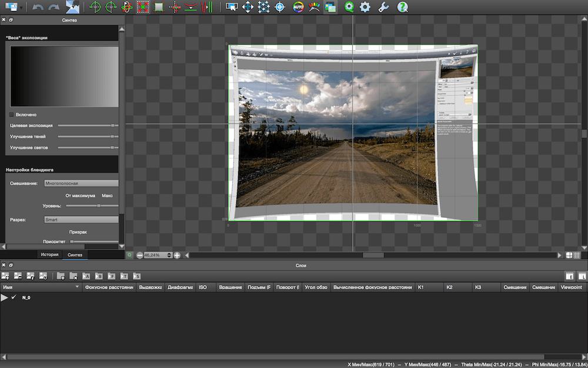
Task: Toggle the layers preview images icon
Action: pyautogui.click(x=330, y=6)
